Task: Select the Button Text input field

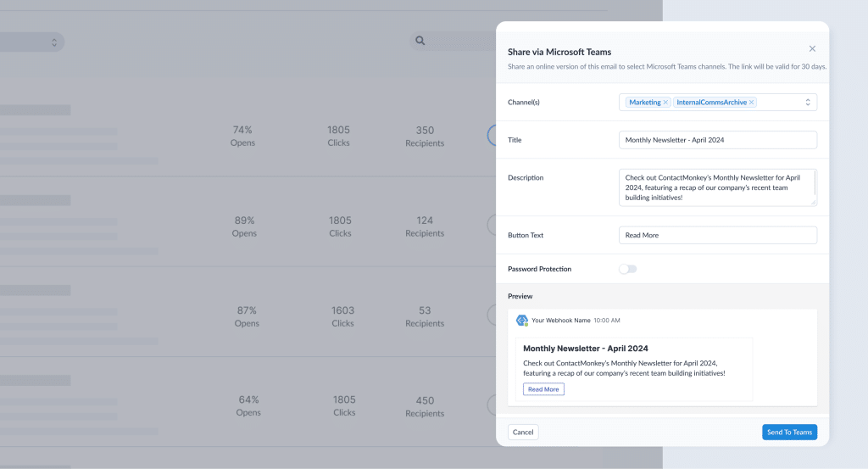Action: [717, 235]
